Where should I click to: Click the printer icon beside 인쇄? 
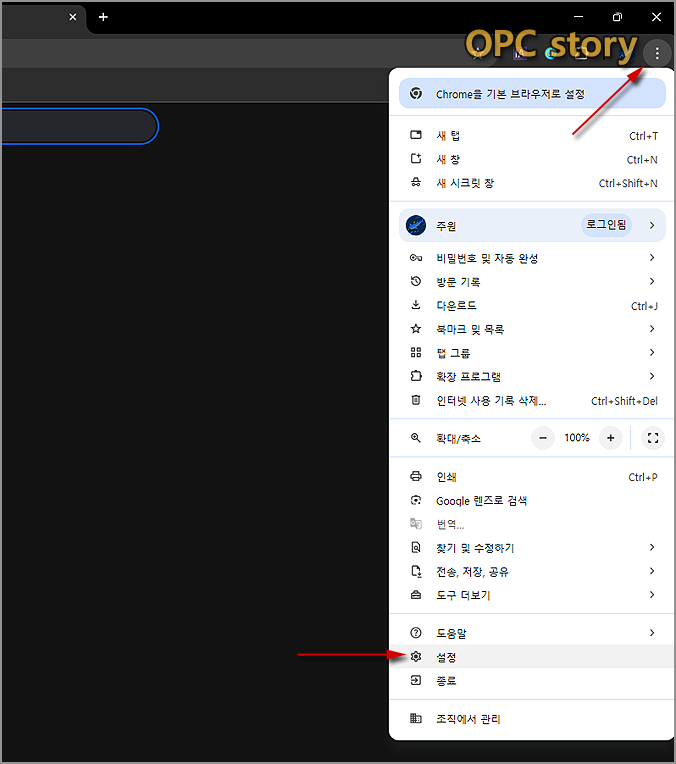(x=416, y=477)
